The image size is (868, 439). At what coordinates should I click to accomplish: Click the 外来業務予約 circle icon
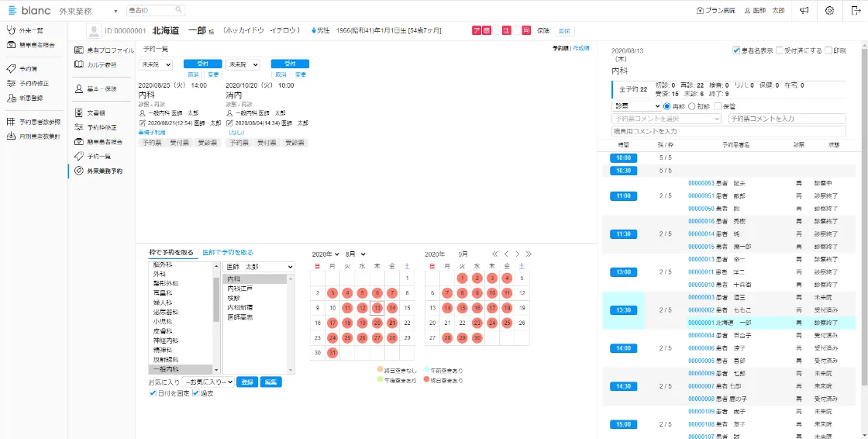click(78, 171)
